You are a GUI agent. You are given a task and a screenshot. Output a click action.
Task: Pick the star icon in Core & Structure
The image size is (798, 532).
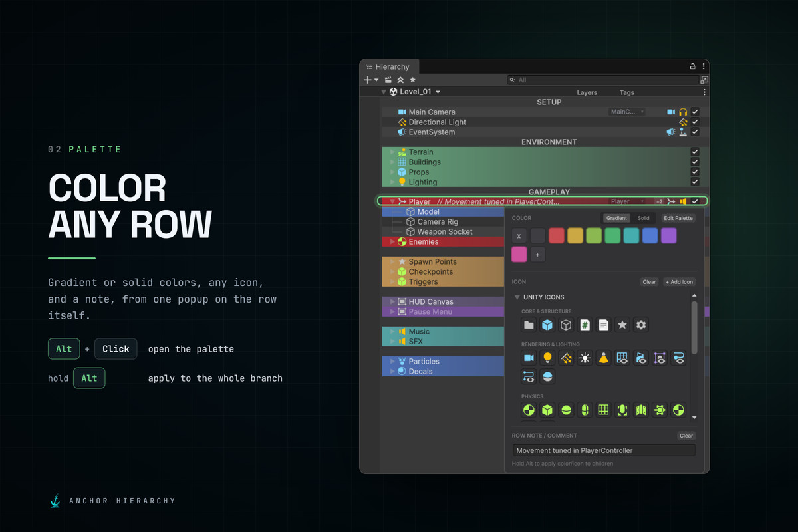tap(622, 325)
